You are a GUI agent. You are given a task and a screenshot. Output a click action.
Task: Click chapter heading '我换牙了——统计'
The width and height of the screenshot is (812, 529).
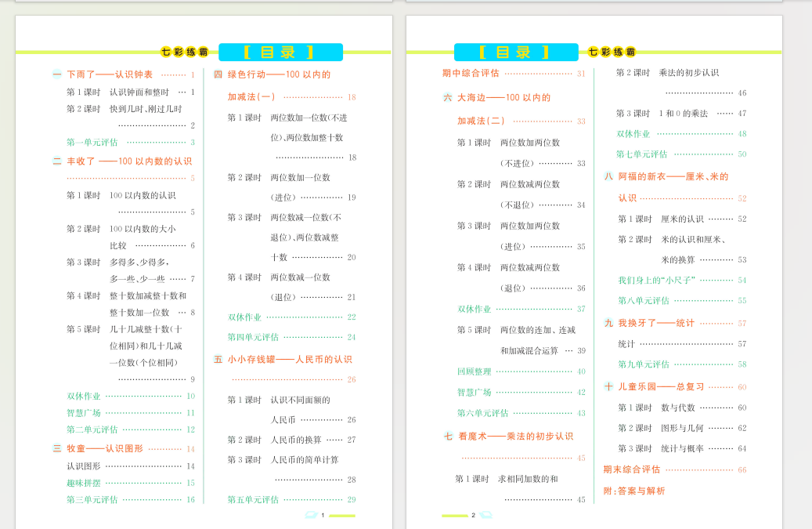pyautogui.click(x=656, y=324)
